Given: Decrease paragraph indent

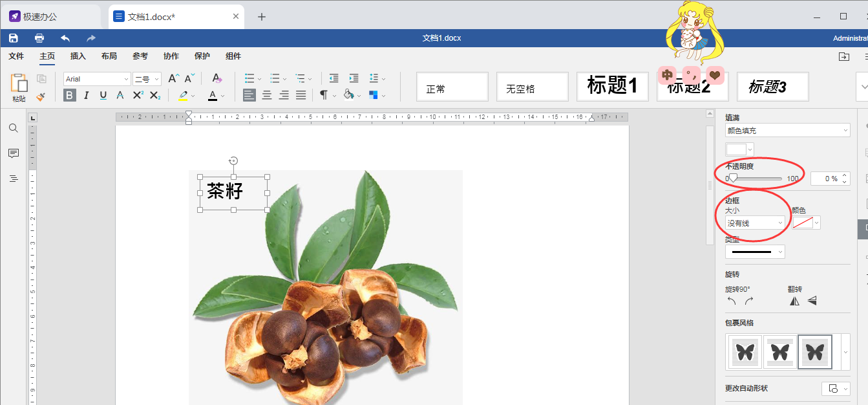Looking at the screenshot, I should pyautogui.click(x=333, y=78).
